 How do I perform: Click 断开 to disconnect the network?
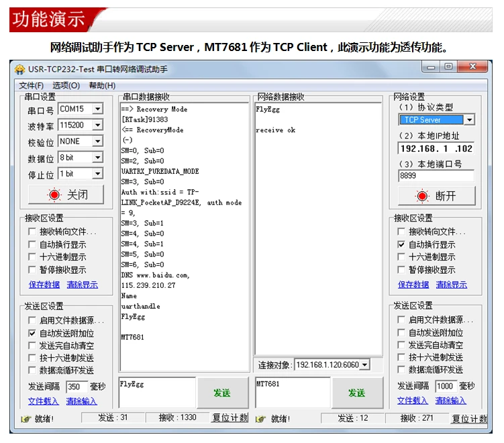pyautogui.click(x=436, y=196)
